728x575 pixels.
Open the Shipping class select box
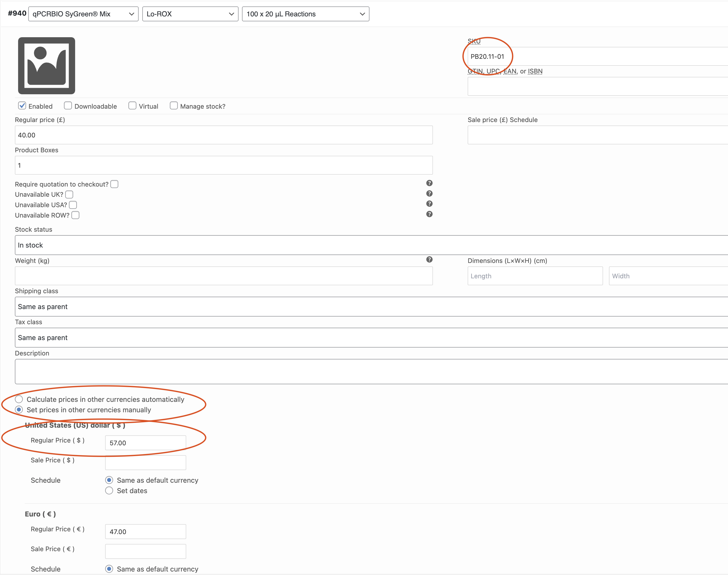pyautogui.click(x=370, y=307)
